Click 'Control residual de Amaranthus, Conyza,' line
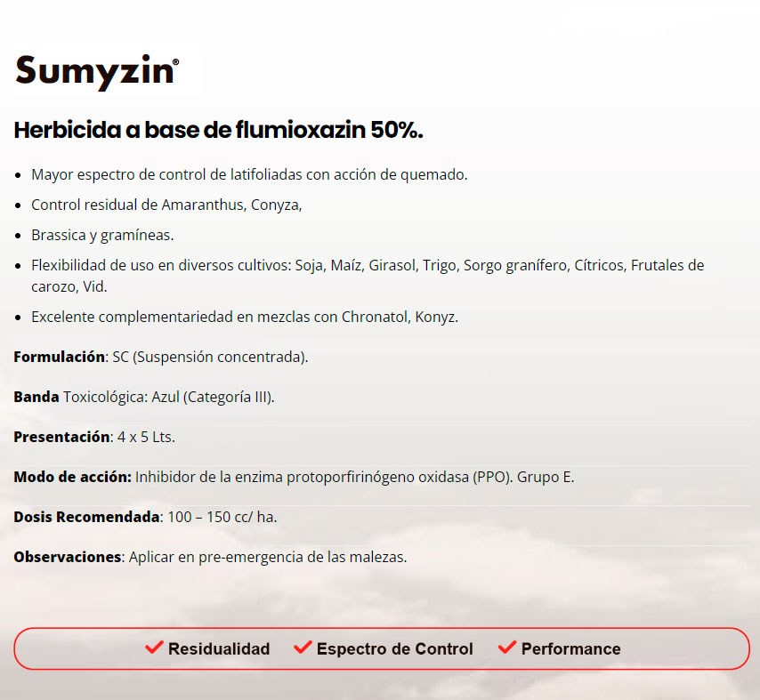760x700 pixels. coord(166,205)
